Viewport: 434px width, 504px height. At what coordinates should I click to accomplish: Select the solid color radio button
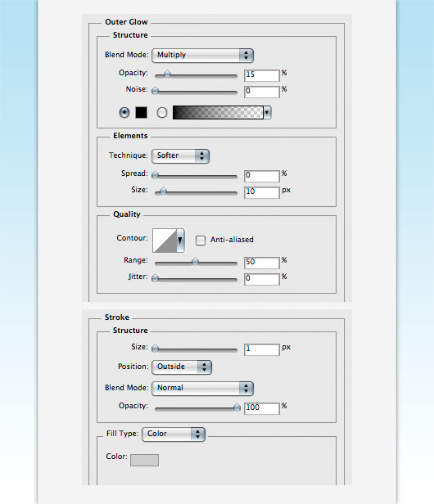124,113
